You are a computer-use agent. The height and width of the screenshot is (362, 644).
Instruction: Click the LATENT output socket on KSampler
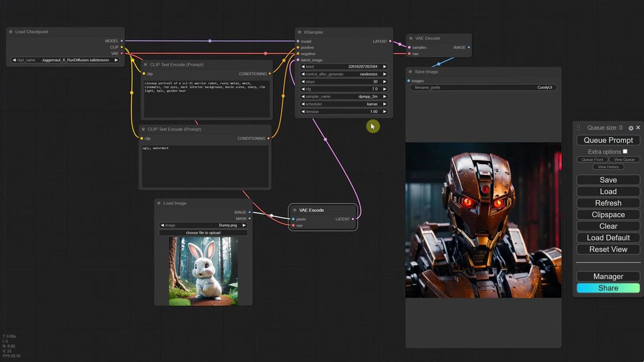pyautogui.click(x=390, y=41)
